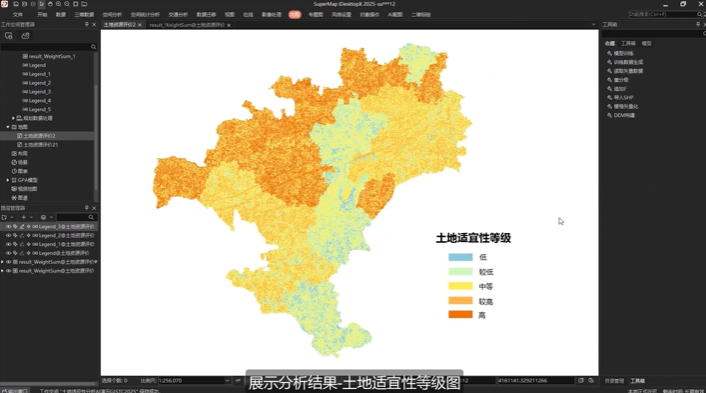Hide the Legend_3 layer with eye icon
This screenshot has width=706, height=393.
[x=8, y=226]
